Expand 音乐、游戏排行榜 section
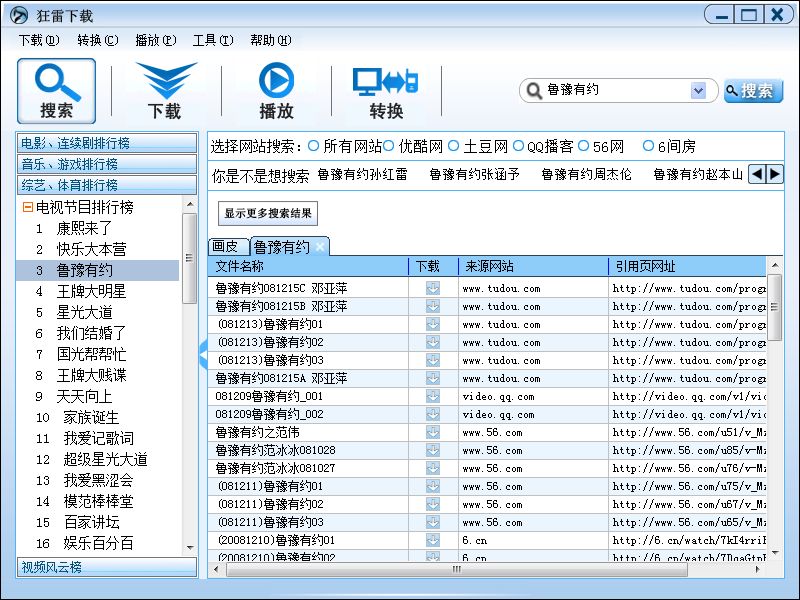800x600 pixels. coord(107,164)
